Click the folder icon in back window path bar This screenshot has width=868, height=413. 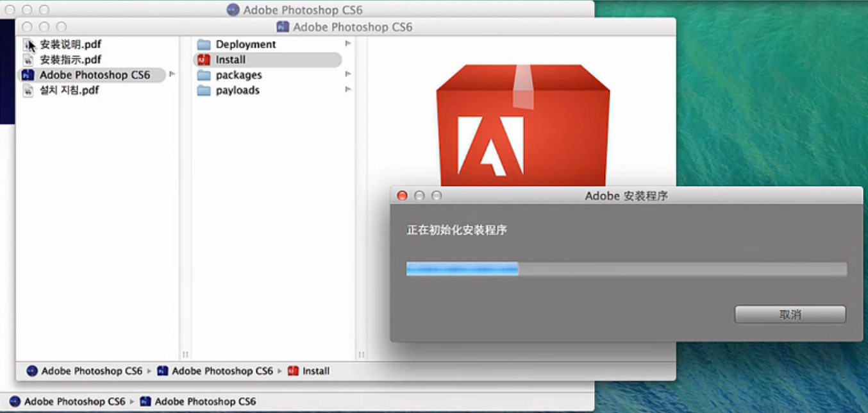click(146, 401)
